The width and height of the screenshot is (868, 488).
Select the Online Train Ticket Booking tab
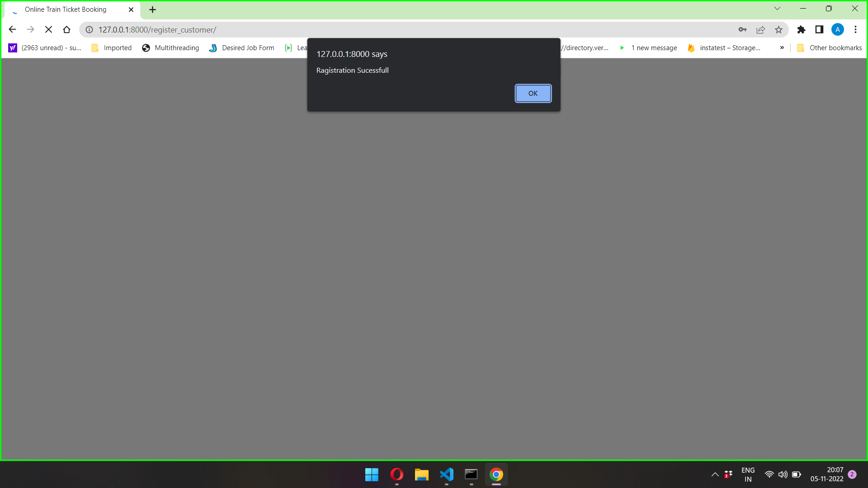pyautogui.click(x=66, y=9)
